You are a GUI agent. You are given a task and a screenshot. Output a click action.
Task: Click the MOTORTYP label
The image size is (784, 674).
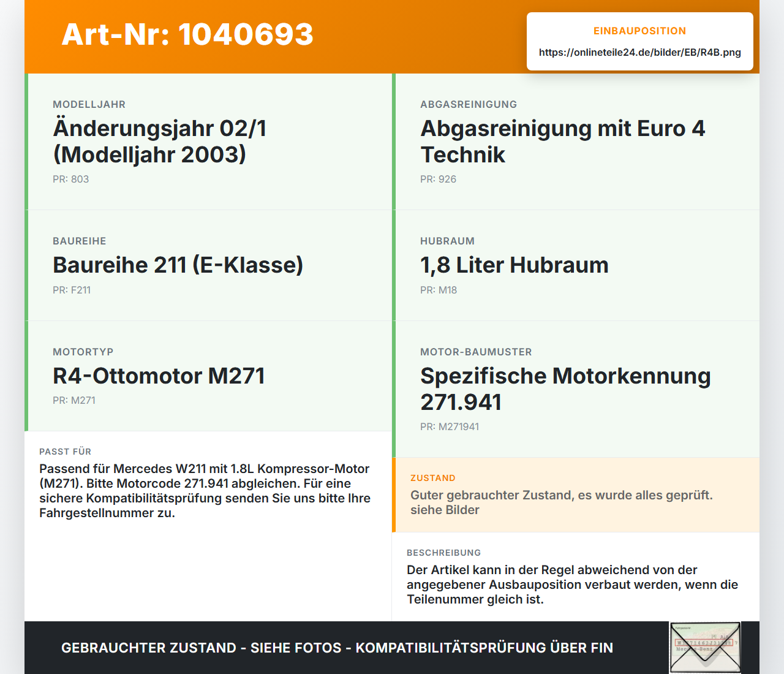83,352
